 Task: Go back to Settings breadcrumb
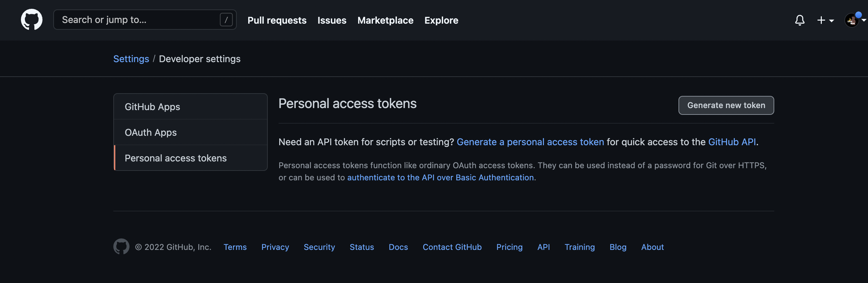131,59
